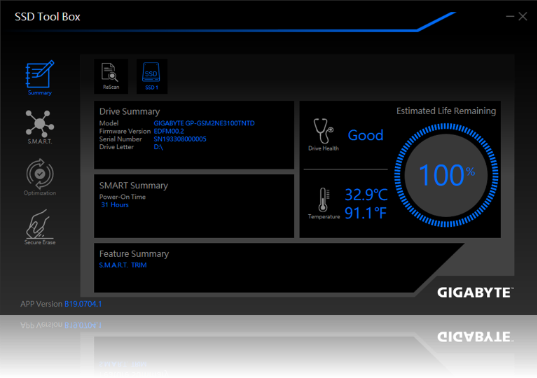Open the Summary sidebar icon
The width and height of the screenshot is (537, 378).
pos(40,78)
